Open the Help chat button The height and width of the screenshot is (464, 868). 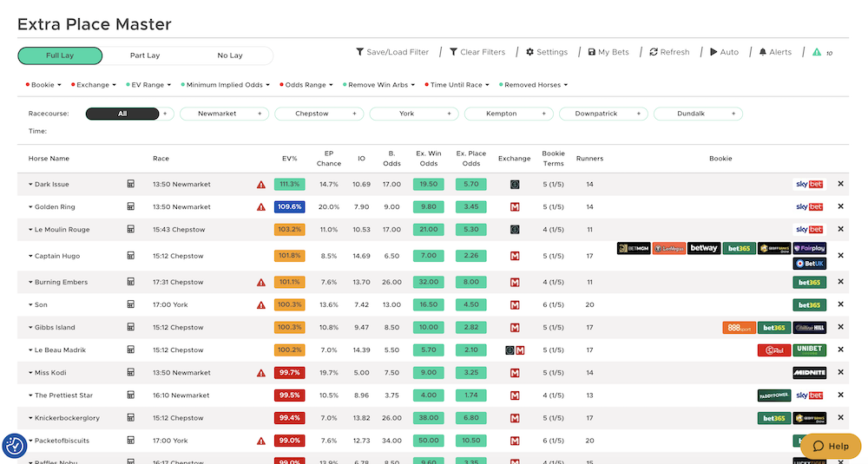click(x=831, y=446)
